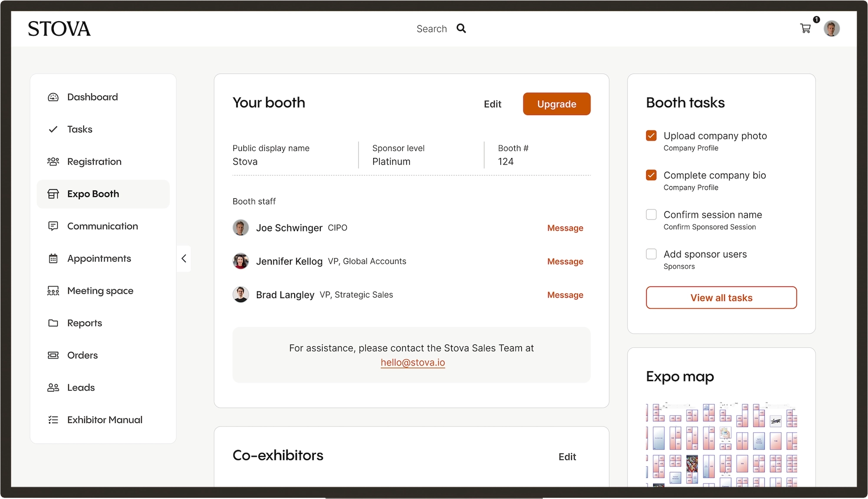Check Confirm session name task

pos(651,215)
